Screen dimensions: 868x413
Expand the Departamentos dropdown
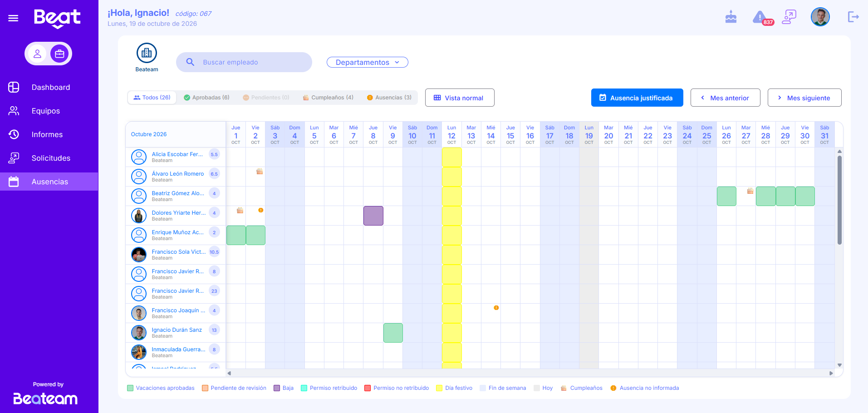[368, 62]
